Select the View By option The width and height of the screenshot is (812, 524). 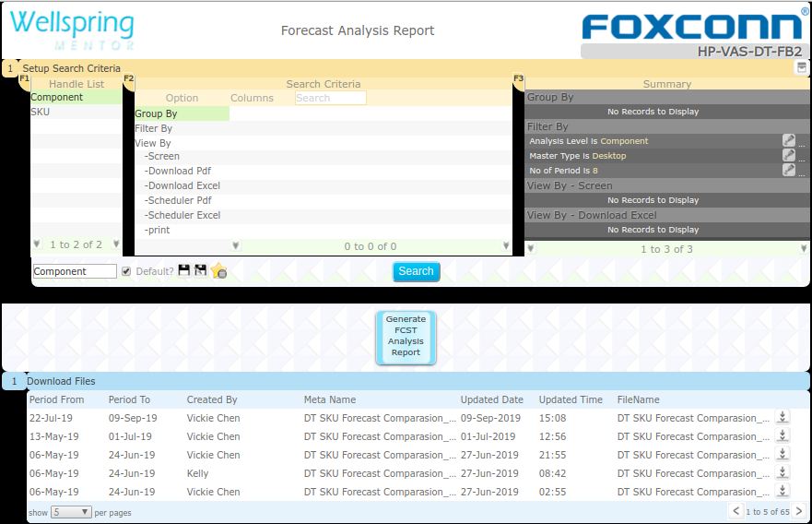coord(153,143)
